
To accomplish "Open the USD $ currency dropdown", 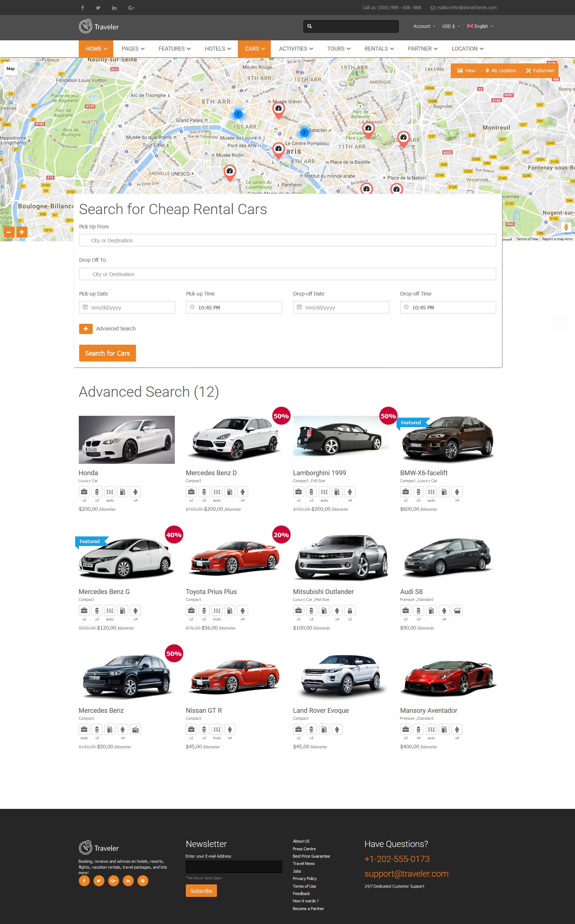I will pyautogui.click(x=451, y=26).
